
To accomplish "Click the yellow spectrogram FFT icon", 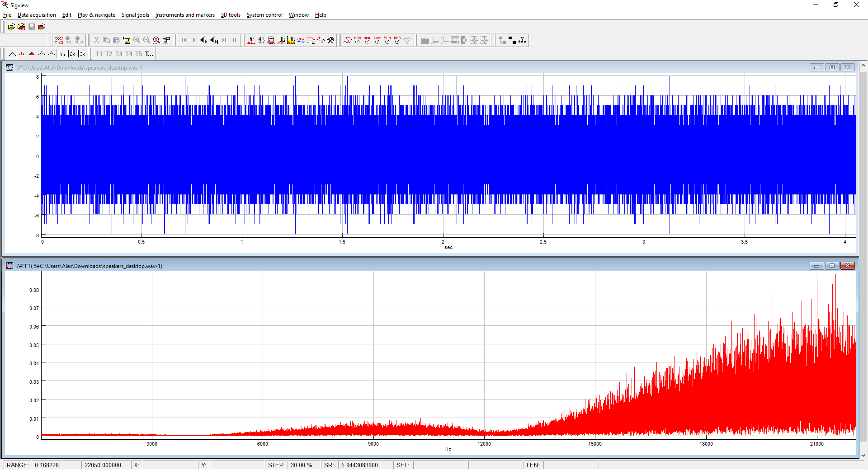I will (x=291, y=40).
